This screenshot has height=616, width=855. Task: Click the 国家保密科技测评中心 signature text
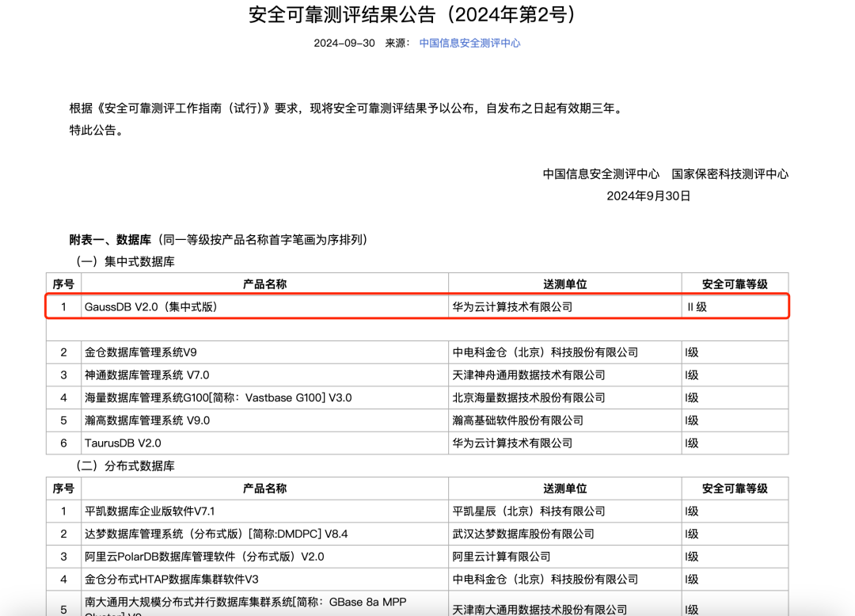730,174
